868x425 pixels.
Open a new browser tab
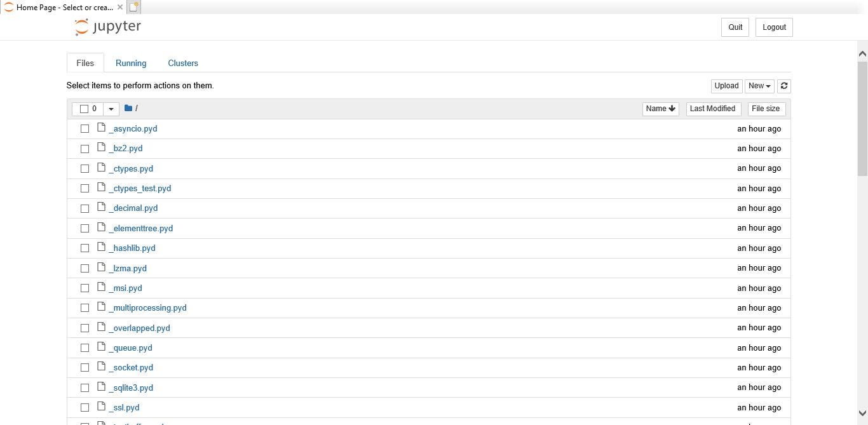133,7
